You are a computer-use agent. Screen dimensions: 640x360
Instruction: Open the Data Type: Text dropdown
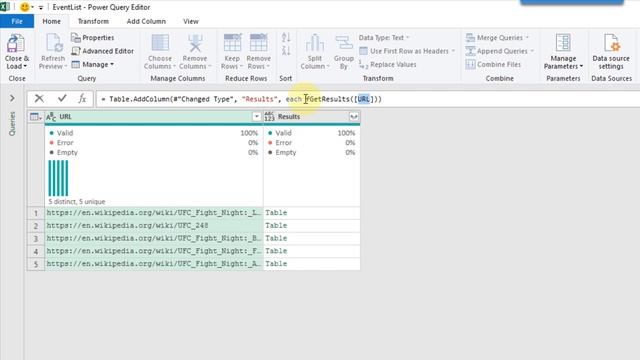click(384, 38)
